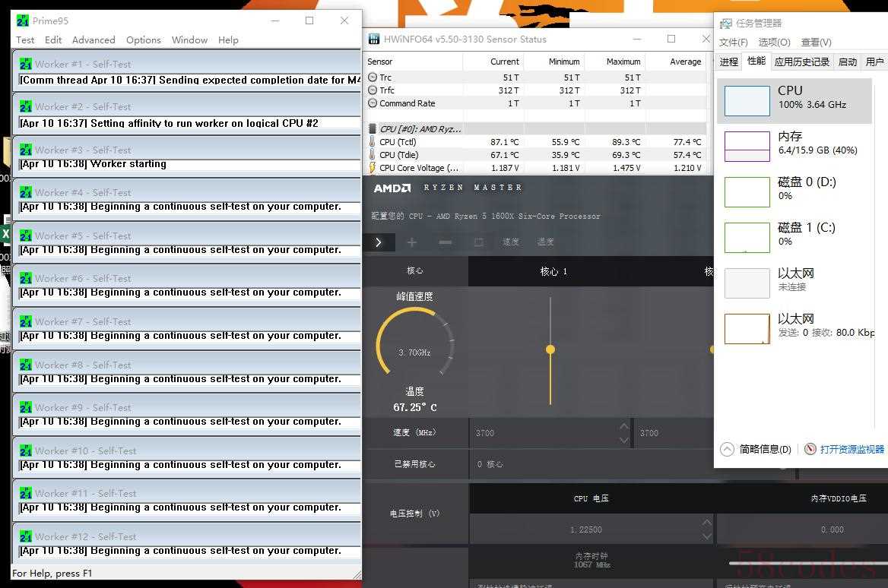
Task: Click the Worker #2 Self-Test window icon
Action: (x=26, y=106)
